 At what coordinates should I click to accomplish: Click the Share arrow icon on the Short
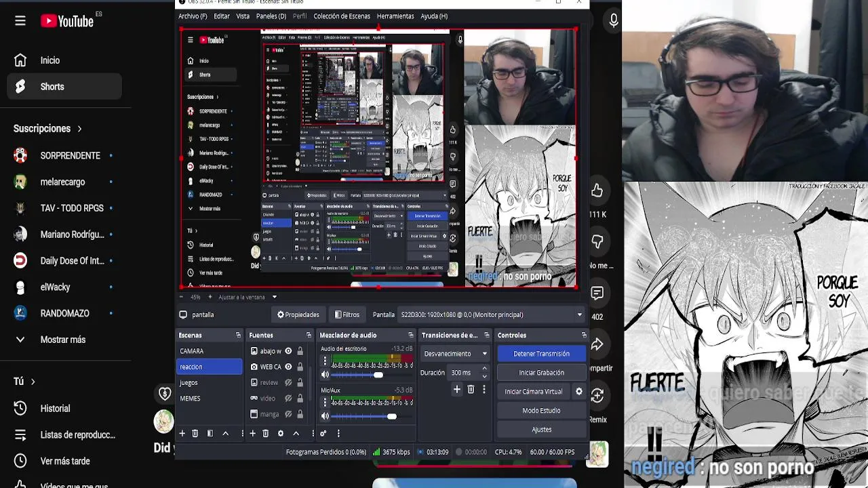(x=597, y=344)
